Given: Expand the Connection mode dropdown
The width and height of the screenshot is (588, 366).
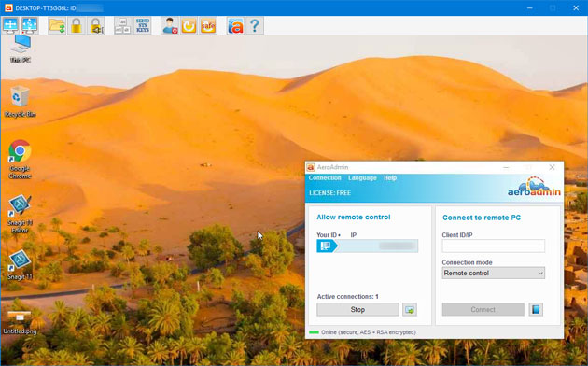Looking at the screenshot, I should point(493,273).
